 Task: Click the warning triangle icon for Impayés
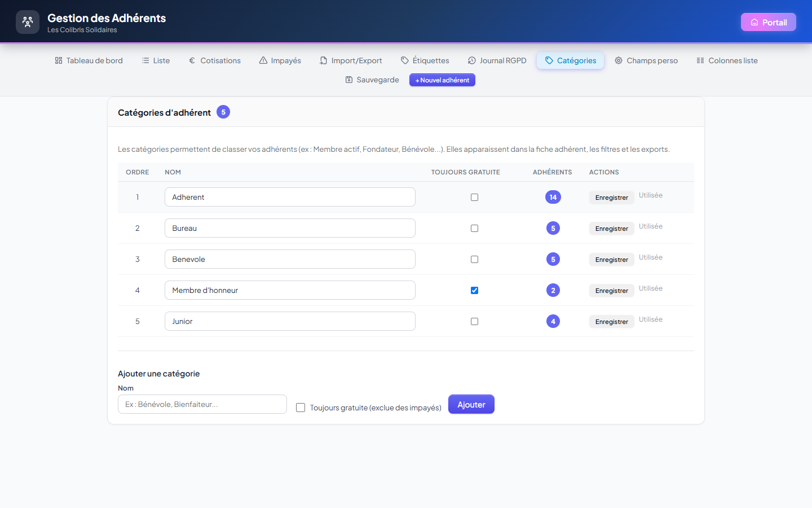coord(263,60)
